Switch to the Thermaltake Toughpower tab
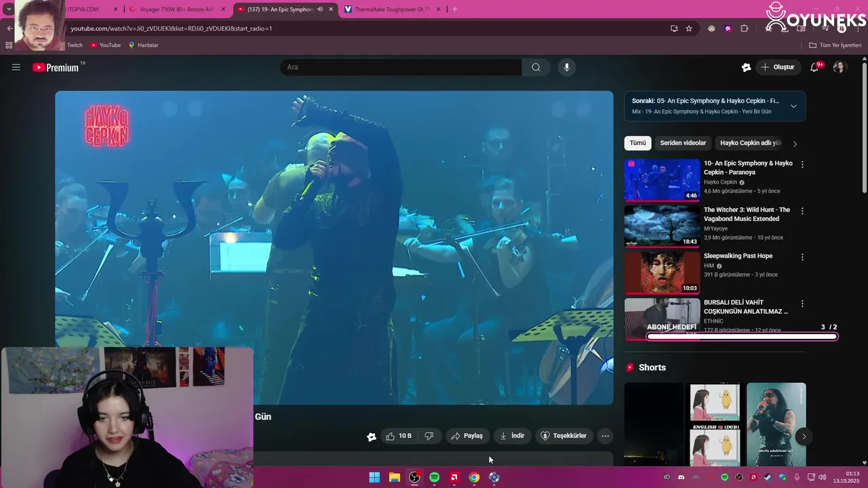Image resolution: width=868 pixels, height=488 pixels. 392,9
